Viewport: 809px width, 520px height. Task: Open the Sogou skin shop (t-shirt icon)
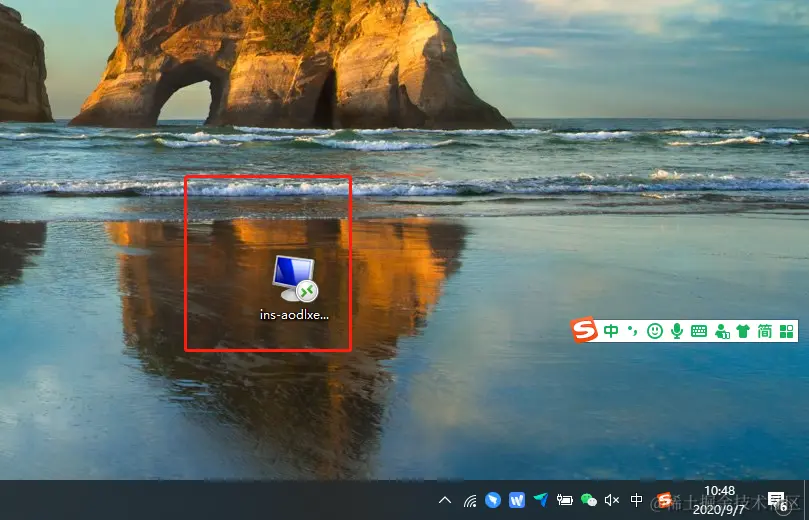click(743, 331)
